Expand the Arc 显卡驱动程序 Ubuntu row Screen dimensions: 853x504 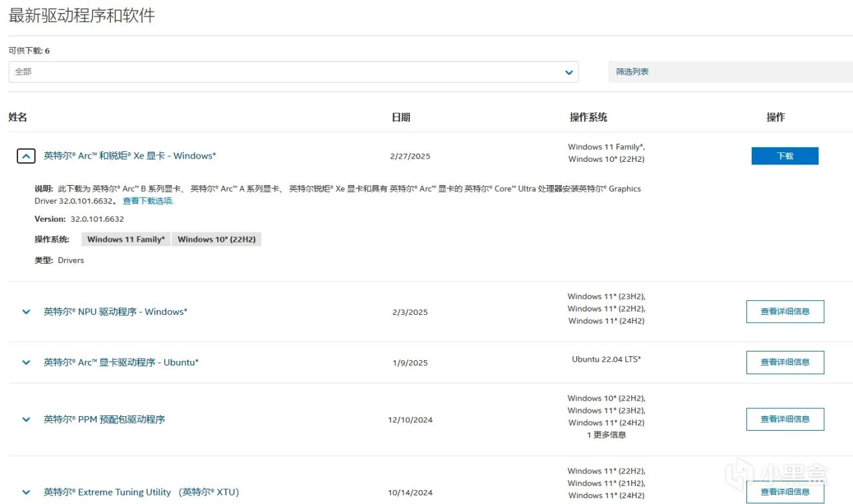coord(26,362)
